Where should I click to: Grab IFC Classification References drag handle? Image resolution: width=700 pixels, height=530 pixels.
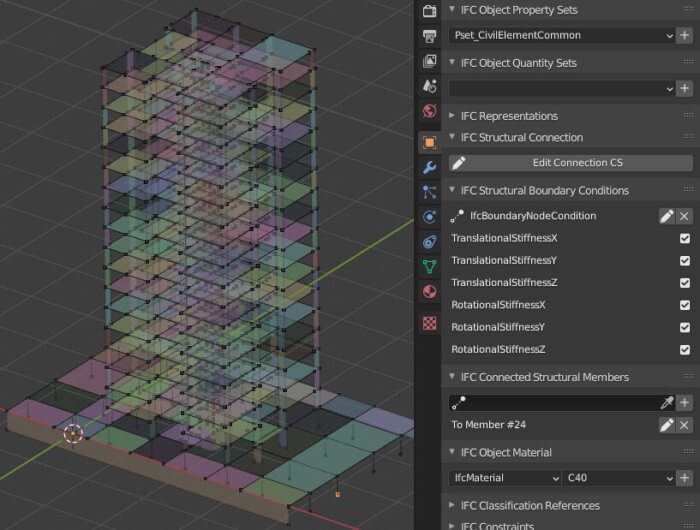point(688,505)
